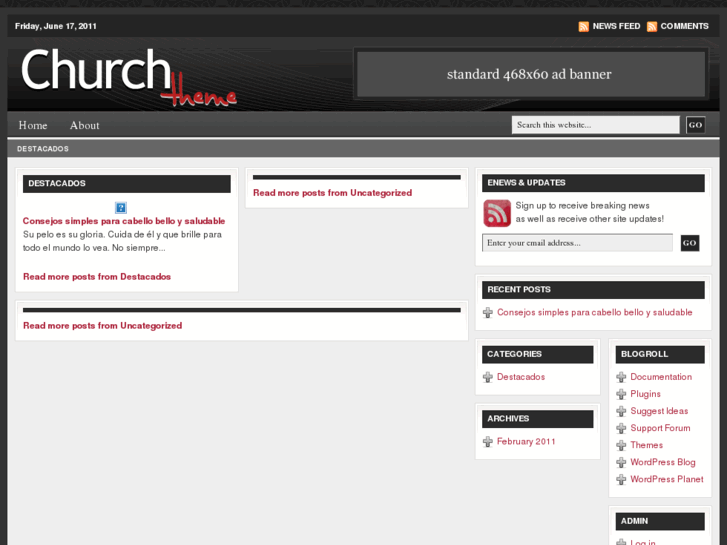
Task: Click the CATEGORIES heading
Action: [x=514, y=354]
